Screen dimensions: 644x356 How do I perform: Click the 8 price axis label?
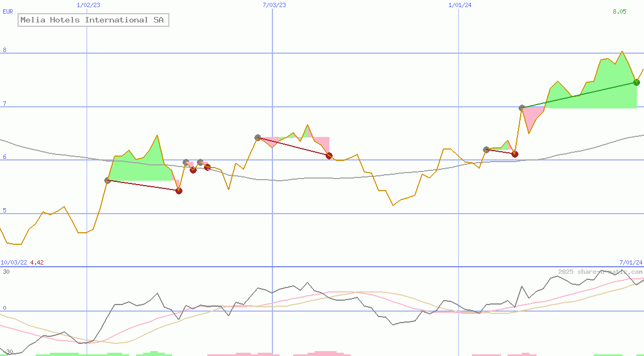(4, 50)
